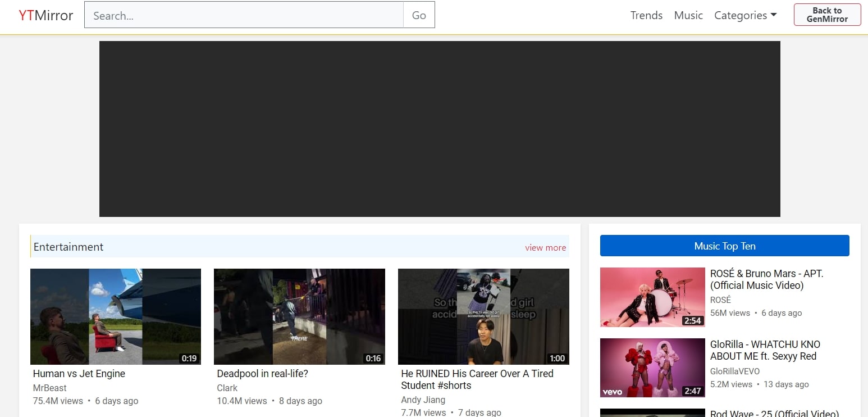Open the Music Top Ten button
The height and width of the screenshot is (417, 868).
(x=725, y=246)
